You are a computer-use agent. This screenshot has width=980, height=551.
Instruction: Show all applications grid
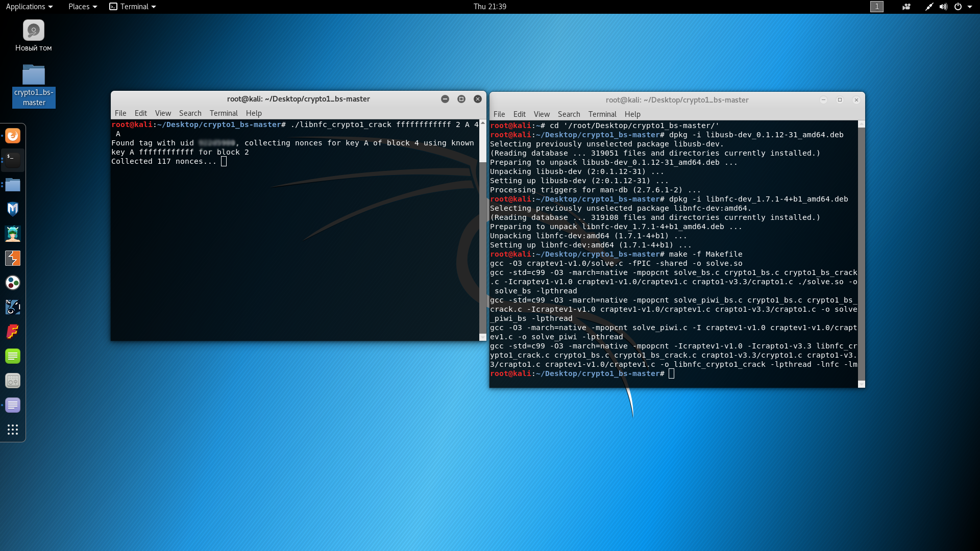13,430
